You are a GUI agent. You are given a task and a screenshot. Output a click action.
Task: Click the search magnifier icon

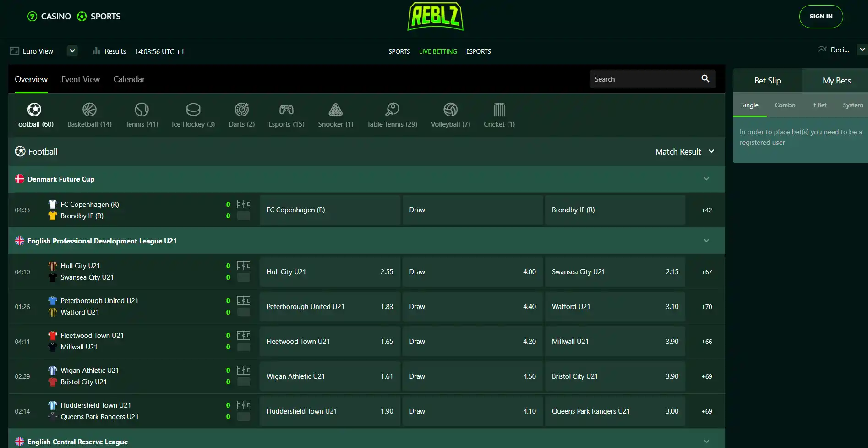pos(705,79)
